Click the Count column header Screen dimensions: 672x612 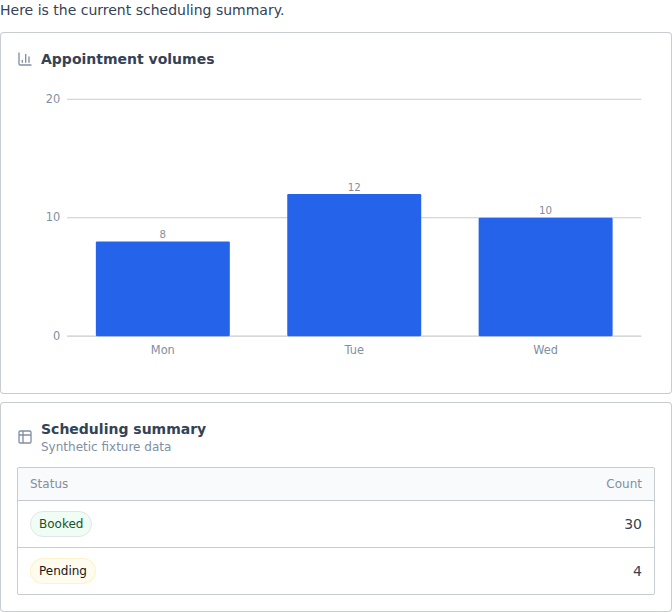point(624,484)
